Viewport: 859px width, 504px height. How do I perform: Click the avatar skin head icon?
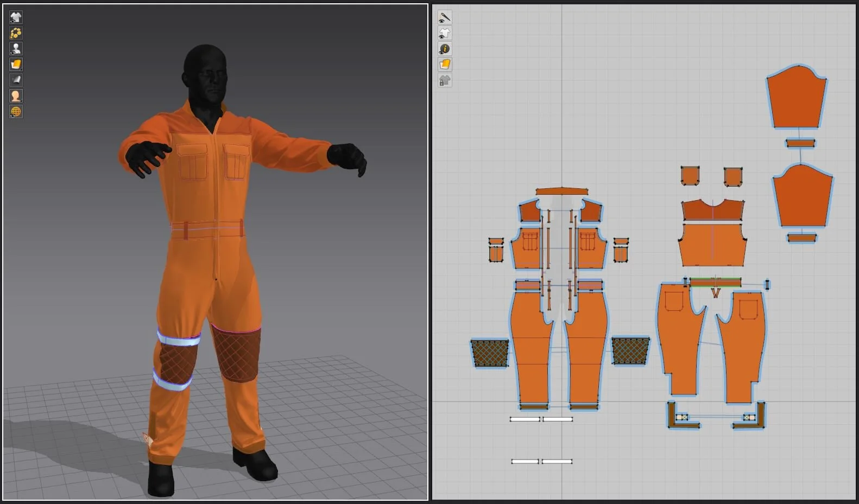click(16, 96)
